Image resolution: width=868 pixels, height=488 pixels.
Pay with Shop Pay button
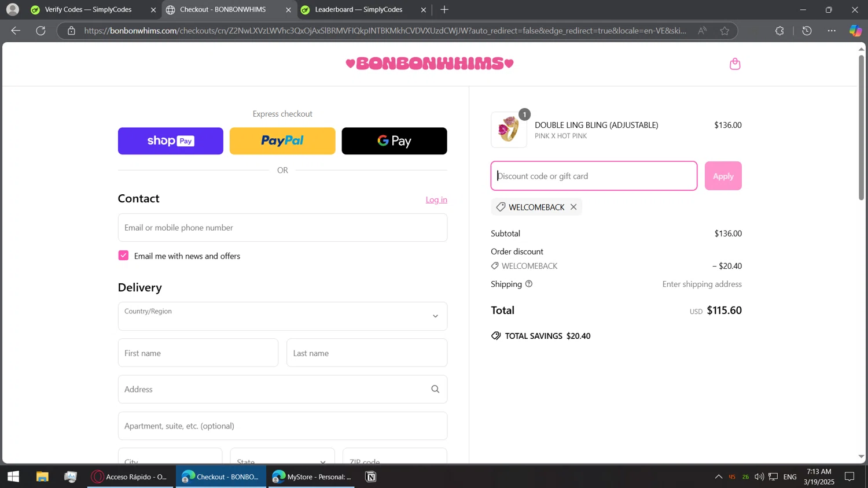pyautogui.click(x=171, y=141)
